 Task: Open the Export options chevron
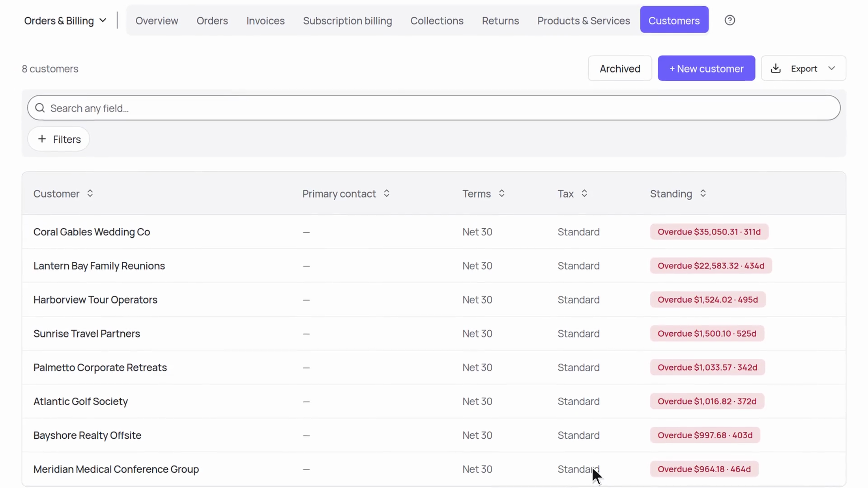point(832,68)
